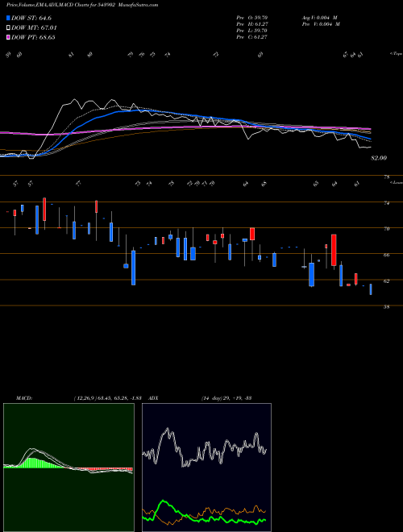
Task: Click the MACD (12,26,9) parameter values
Action: coord(110,397)
